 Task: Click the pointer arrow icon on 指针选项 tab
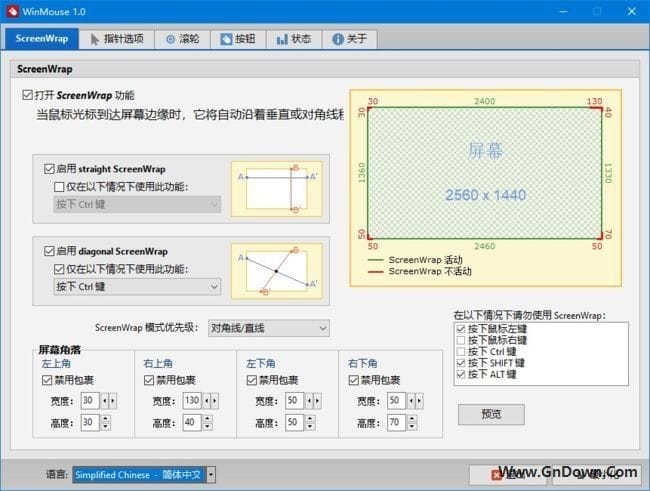95,39
